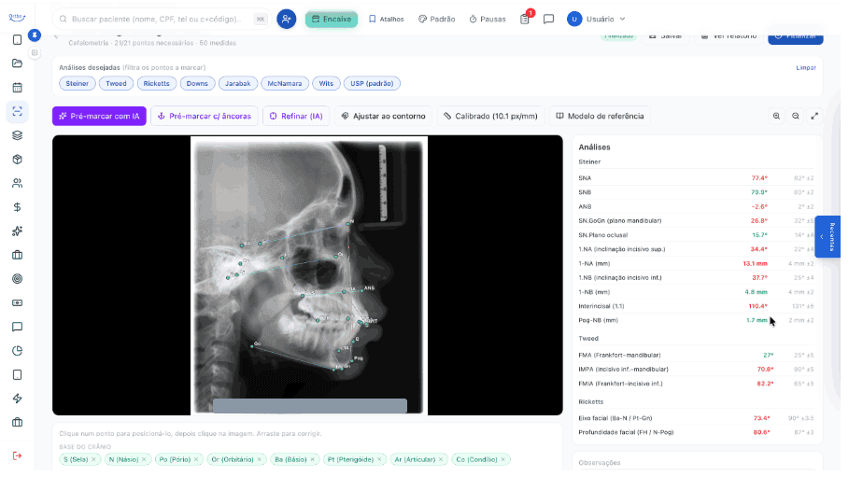The height and width of the screenshot is (504, 863).
Task: Expand the X-ray viewer to fullscreen
Action: pyautogui.click(x=814, y=116)
